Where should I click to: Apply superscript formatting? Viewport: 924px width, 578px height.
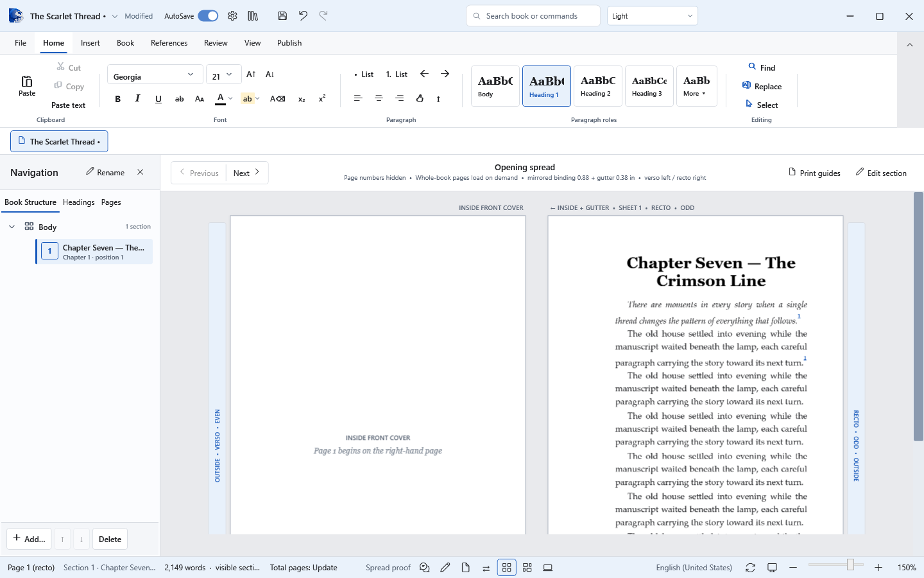[322, 99]
